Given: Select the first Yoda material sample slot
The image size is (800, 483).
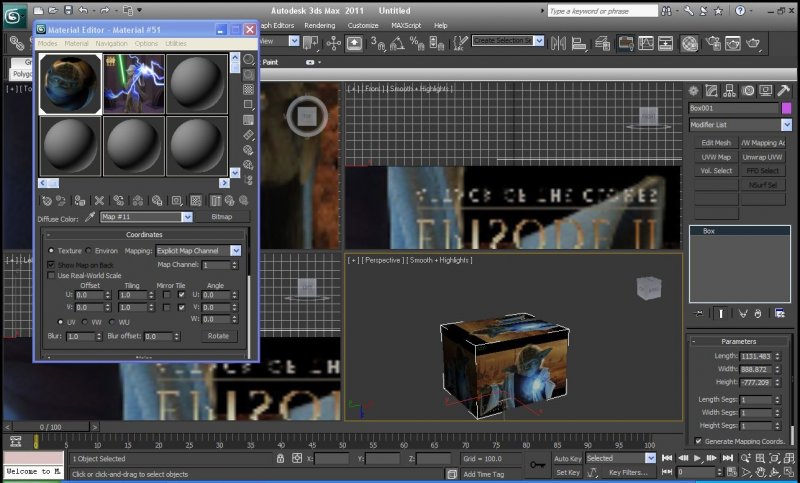Looking at the screenshot, I should click(x=70, y=84).
